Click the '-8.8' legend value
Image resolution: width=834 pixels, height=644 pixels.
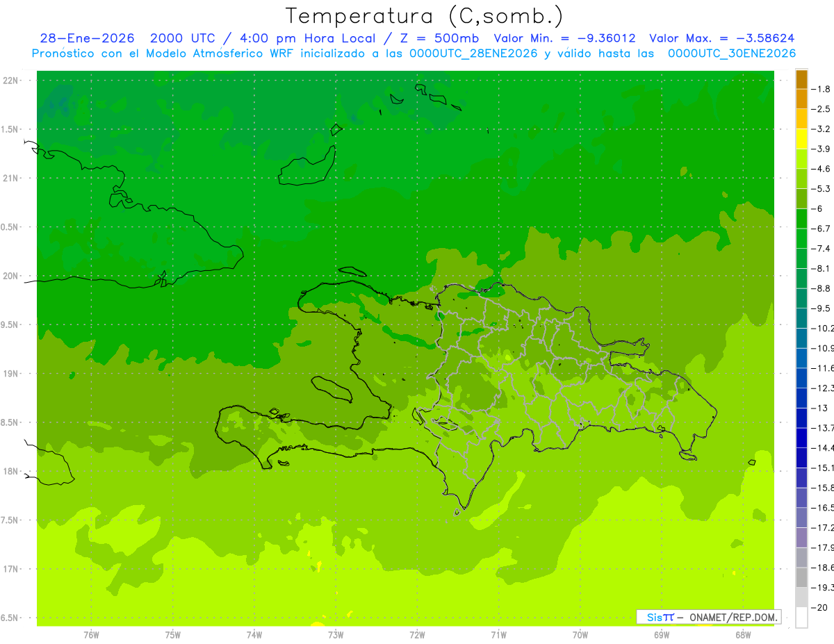(x=821, y=288)
